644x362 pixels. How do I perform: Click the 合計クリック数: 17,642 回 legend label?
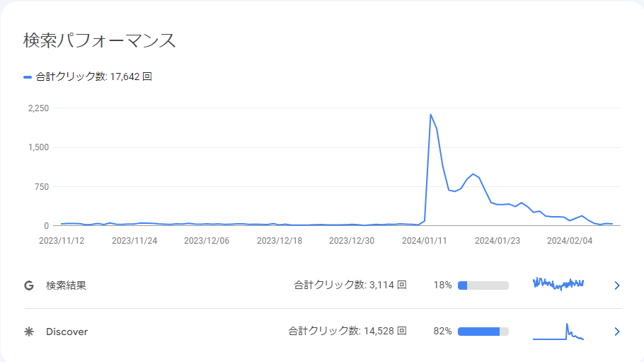click(94, 77)
